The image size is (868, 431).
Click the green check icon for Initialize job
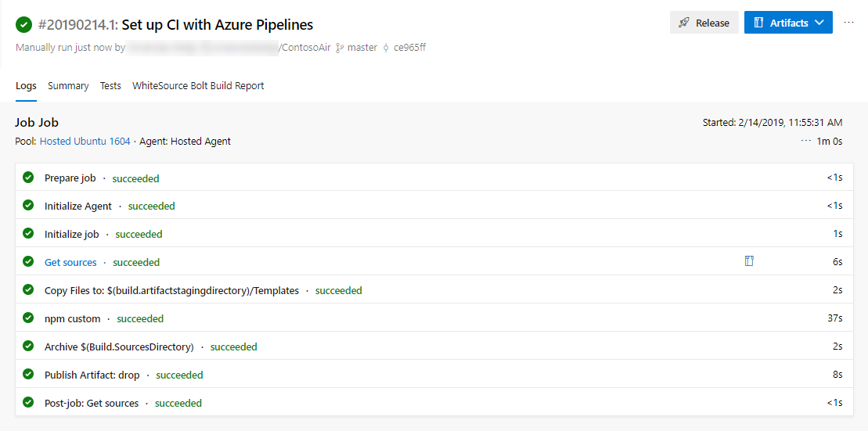point(28,233)
